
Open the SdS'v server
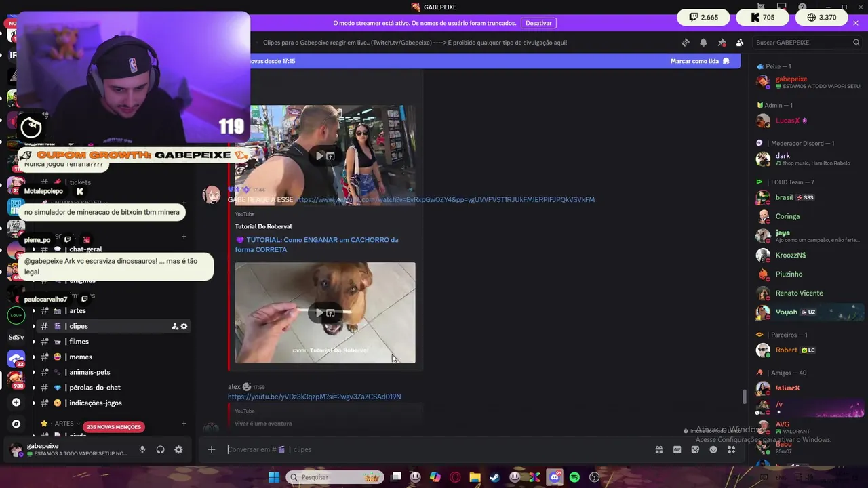pos(16,337)
